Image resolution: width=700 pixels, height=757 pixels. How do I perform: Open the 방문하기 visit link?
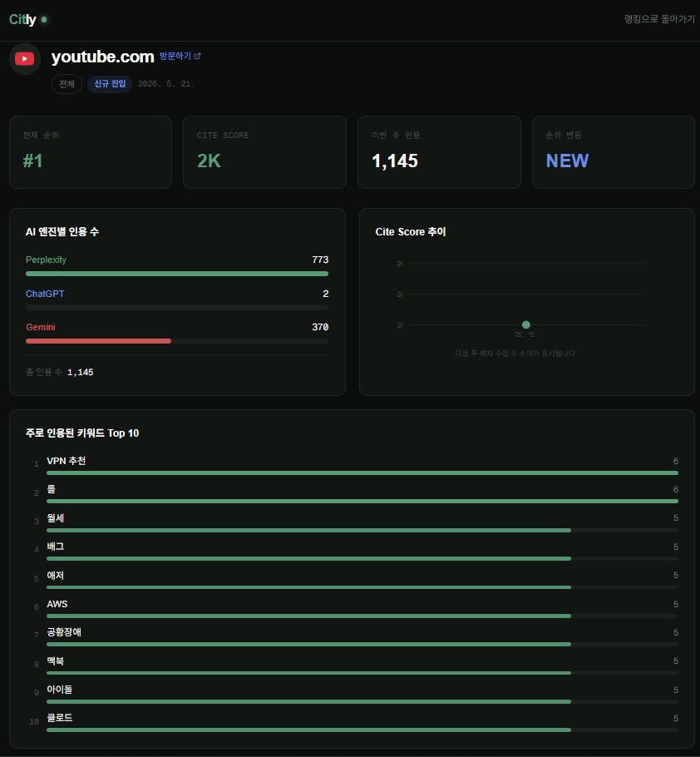click(x=180, y=56)
